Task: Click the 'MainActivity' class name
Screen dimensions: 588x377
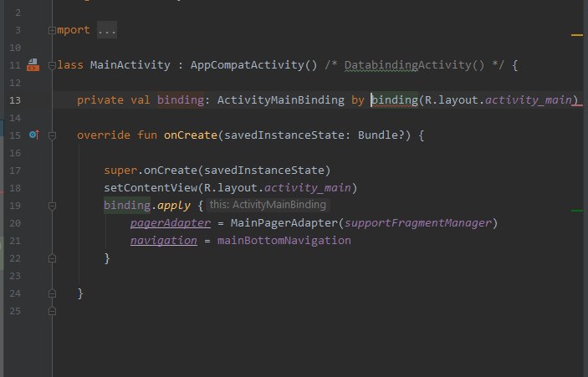Action: (130, 65)
